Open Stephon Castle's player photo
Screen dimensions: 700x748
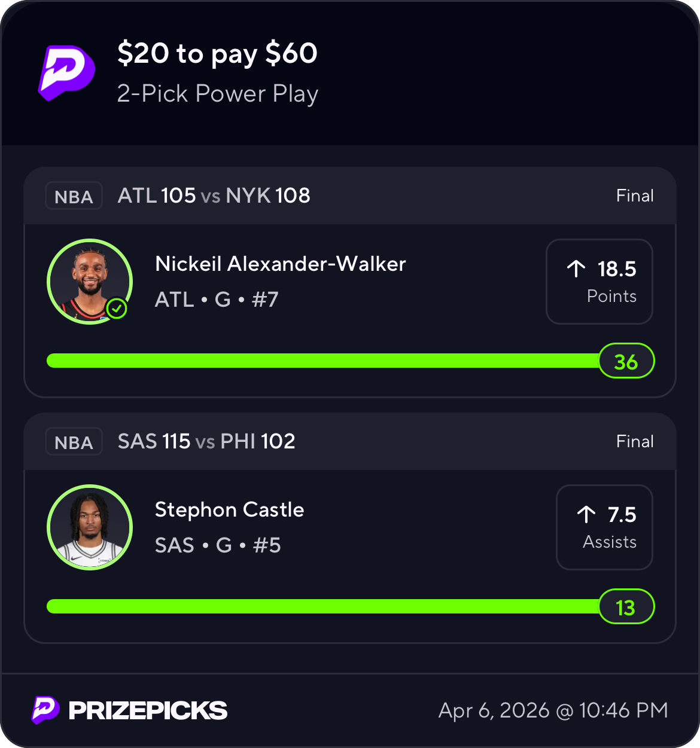click(x=89, y=527)
